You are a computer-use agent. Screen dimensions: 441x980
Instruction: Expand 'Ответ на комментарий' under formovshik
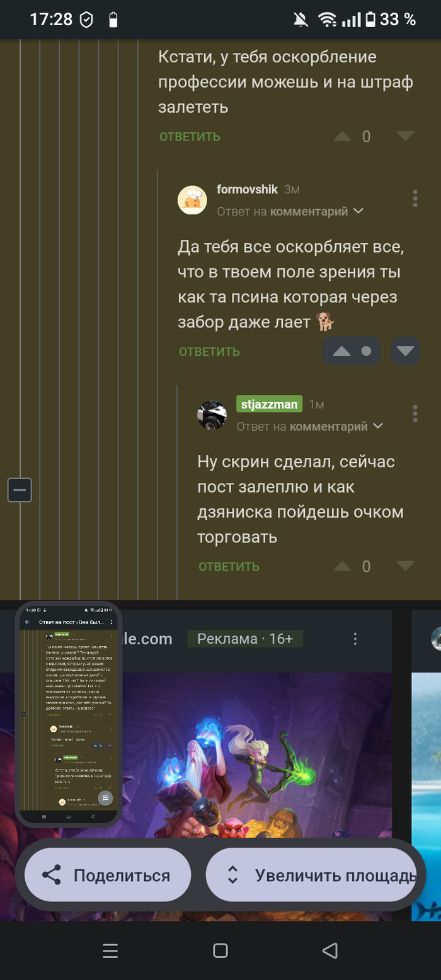click(290, 212)
